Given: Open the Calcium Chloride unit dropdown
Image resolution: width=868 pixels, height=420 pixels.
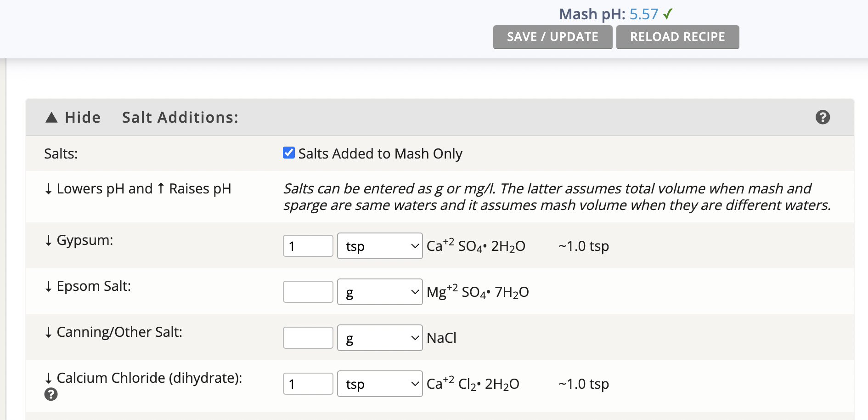Looking at the screenshot, I should (380, 384).
